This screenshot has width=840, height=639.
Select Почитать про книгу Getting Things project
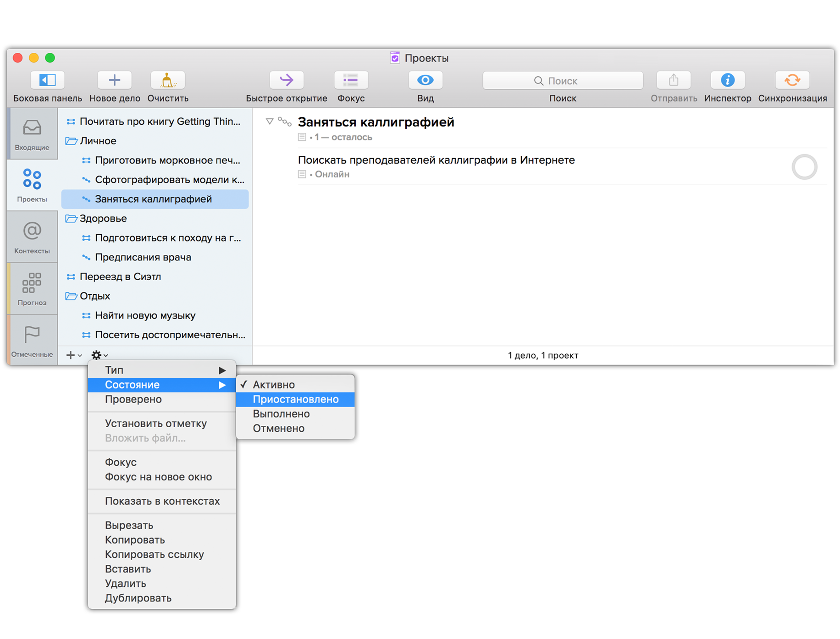(155, 121)
